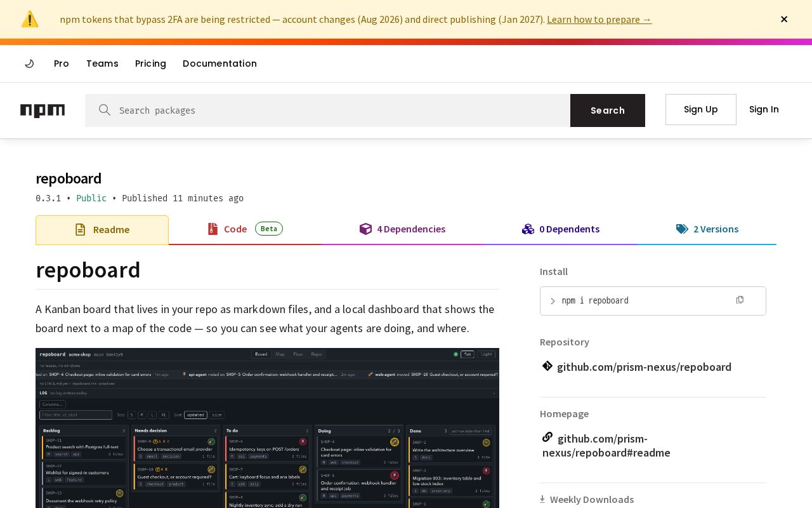Open Documentation
Image resolution: width=812 pixels, height=508 pixels.
click(219, 63)
